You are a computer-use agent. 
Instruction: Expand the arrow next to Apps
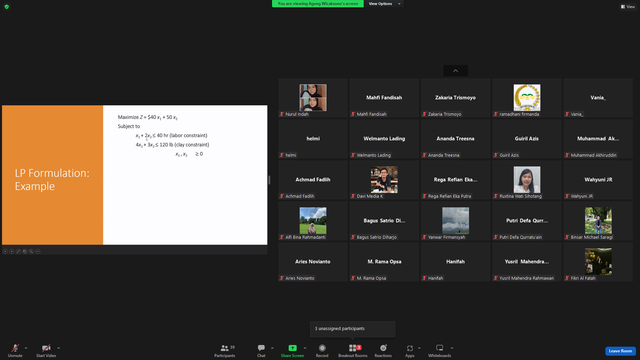tap(419, 348)
